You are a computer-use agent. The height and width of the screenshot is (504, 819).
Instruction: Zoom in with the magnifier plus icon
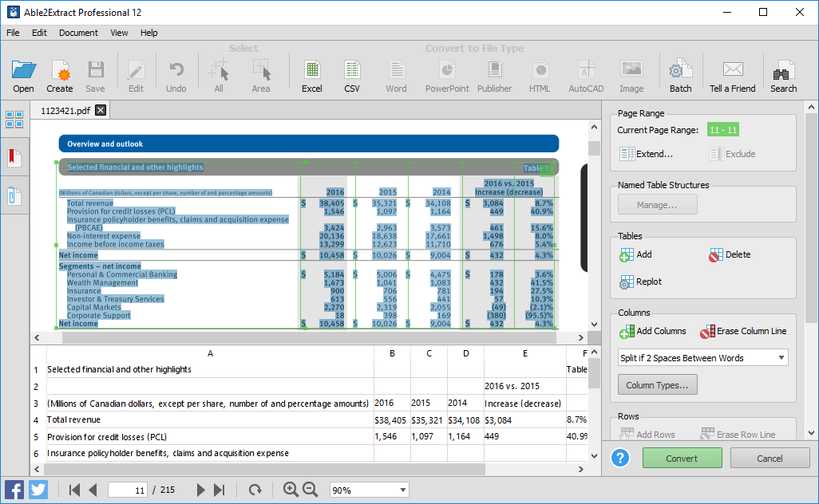[x=291, y=490]
